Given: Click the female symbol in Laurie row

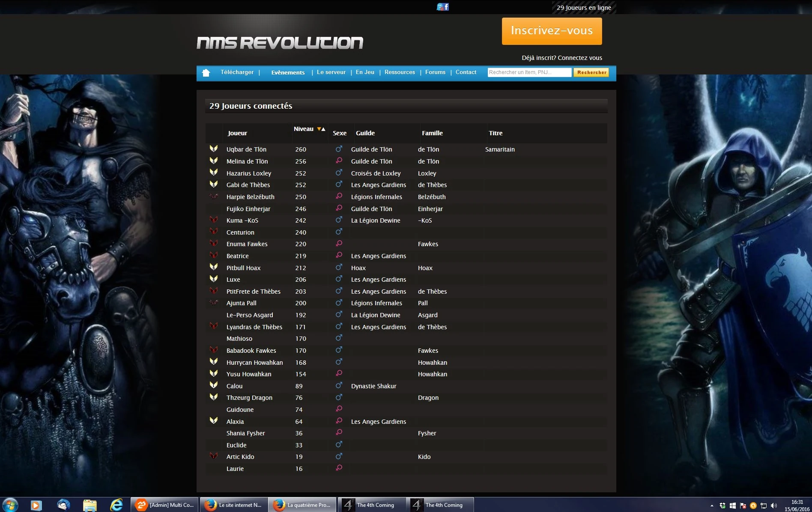Looking at the screenshot, I should click(x=339, y=468).
